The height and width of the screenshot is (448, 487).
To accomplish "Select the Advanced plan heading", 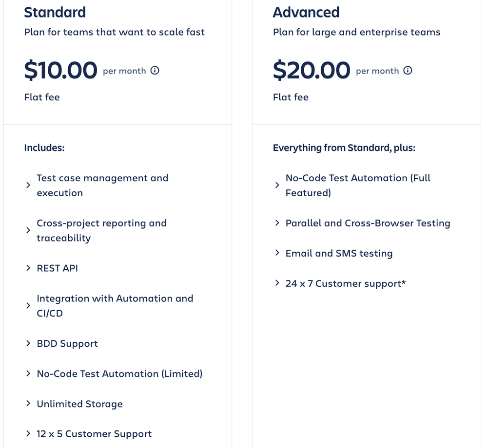I will [x=306, y=12].
